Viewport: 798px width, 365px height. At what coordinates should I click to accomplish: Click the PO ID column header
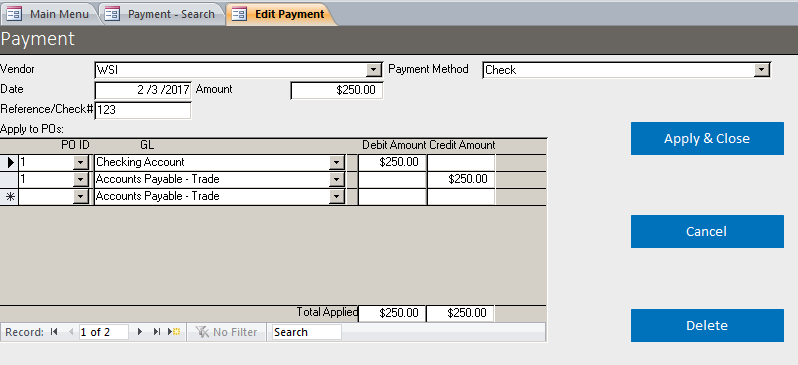click(x=75, y=145)
